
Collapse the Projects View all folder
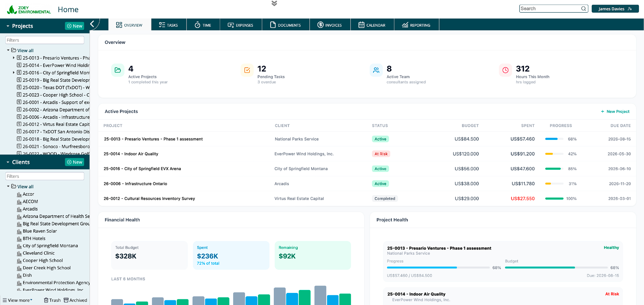[8, 50]
